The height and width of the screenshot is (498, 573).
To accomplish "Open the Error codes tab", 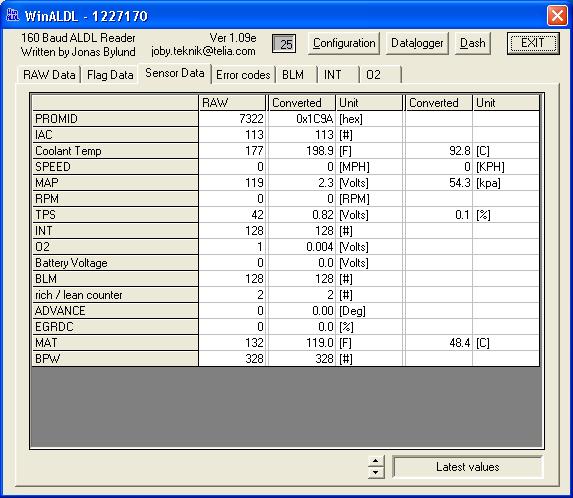I will coord(243,75).
